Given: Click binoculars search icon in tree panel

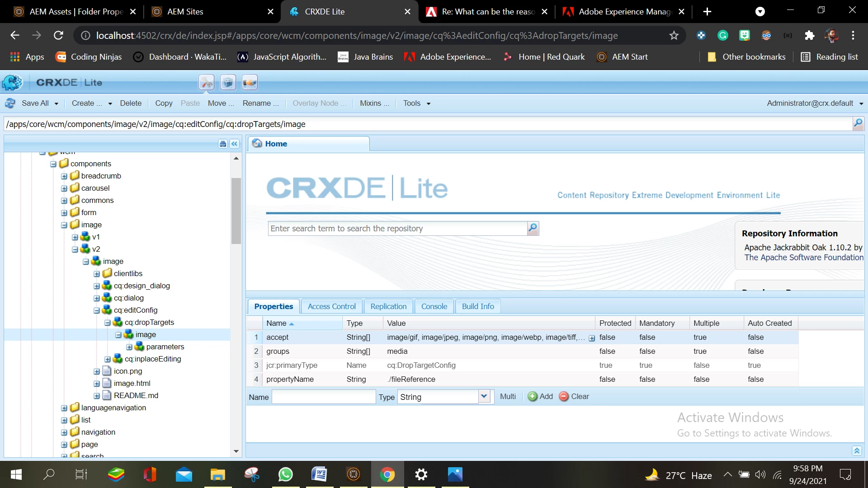Looking at the screenshot, I should tap(222, 144).
